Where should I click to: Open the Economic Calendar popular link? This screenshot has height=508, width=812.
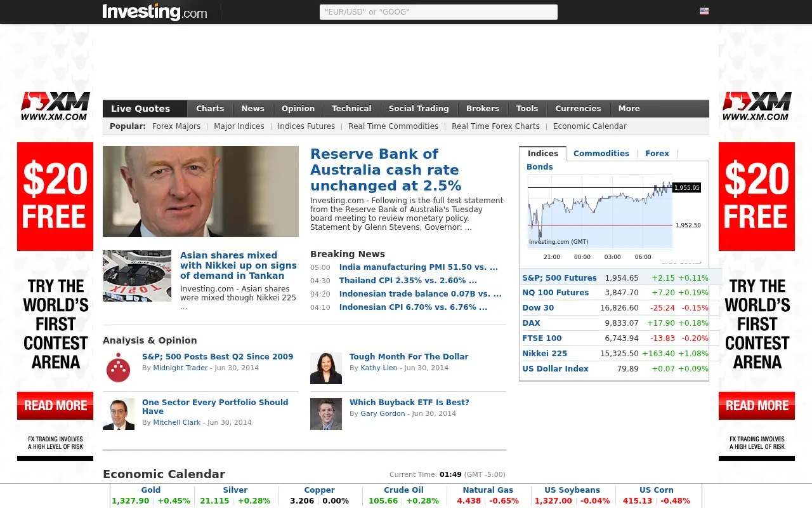pos(590,126)
